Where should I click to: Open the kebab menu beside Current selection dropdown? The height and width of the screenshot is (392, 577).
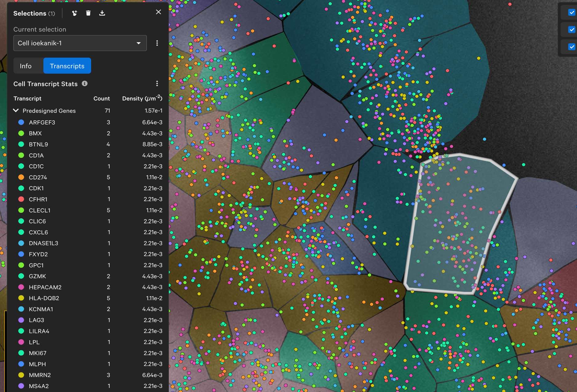pos(157,43)
